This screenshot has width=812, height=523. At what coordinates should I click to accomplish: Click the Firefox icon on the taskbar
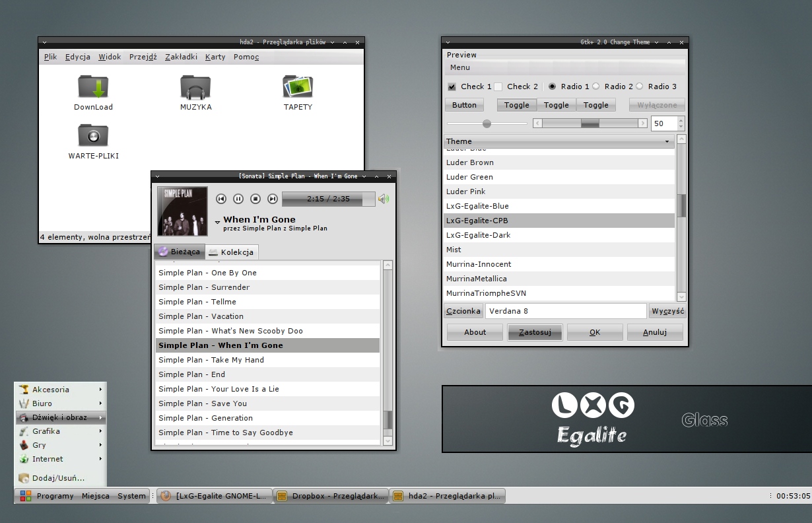166,496
